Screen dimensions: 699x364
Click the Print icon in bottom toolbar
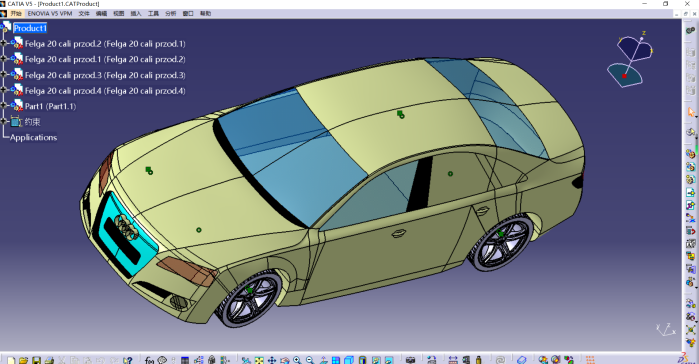click(49, 360)
